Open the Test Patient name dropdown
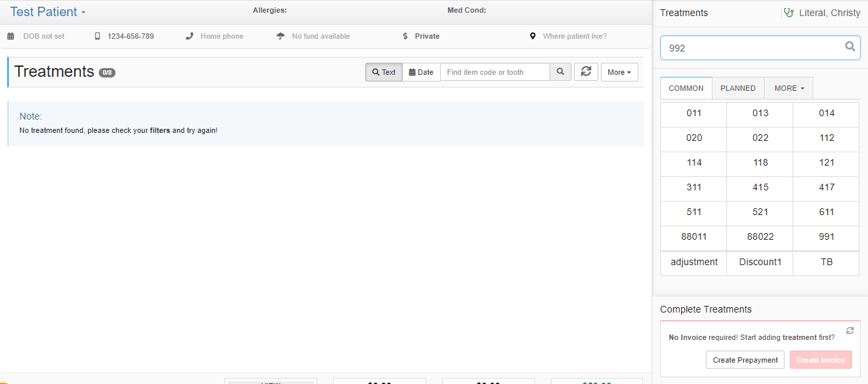Screen dimensions: 868x384 tap(47, 12)
